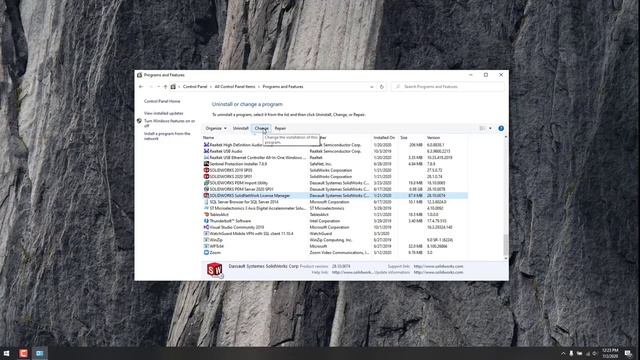Open Turn Windows features on or off
The width and height of the screenshot is (640, 360).
tap(169, 123)
